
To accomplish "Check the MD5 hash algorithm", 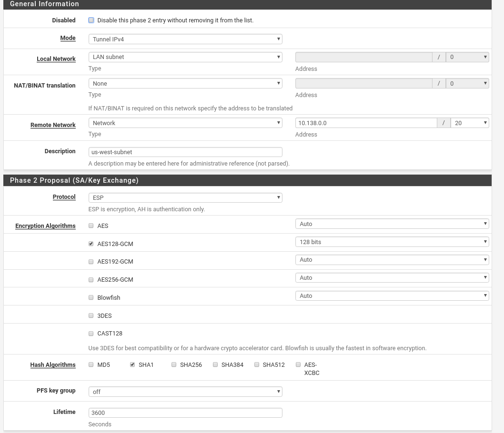I will 91,364.
